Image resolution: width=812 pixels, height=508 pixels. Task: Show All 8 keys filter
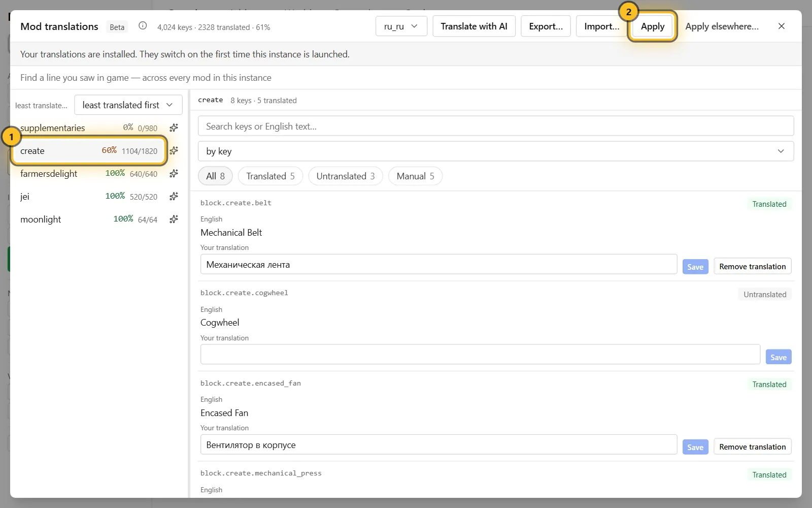point(215,176)
